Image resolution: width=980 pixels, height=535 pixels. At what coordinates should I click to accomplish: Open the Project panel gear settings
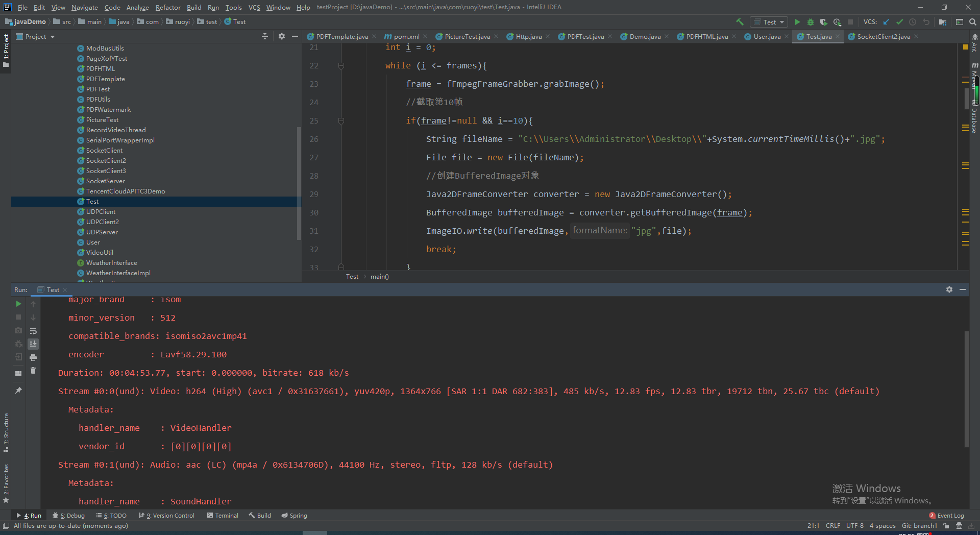pyautogui.click(x=282, y=36)
